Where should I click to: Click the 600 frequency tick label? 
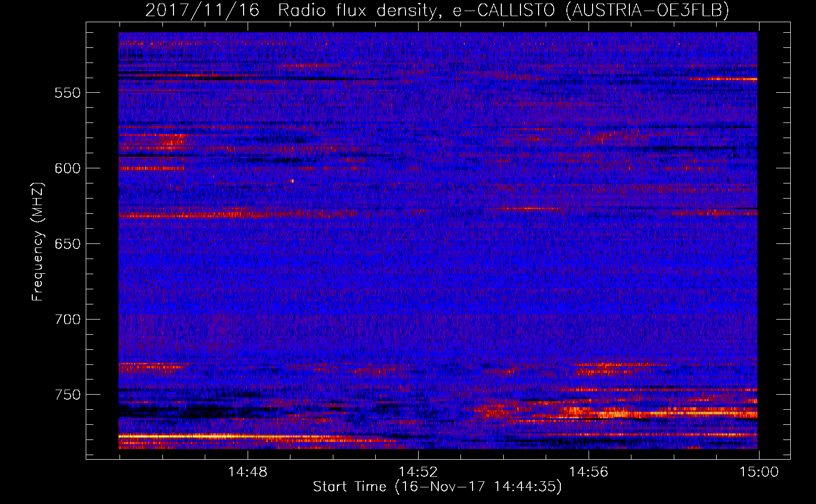68,169
